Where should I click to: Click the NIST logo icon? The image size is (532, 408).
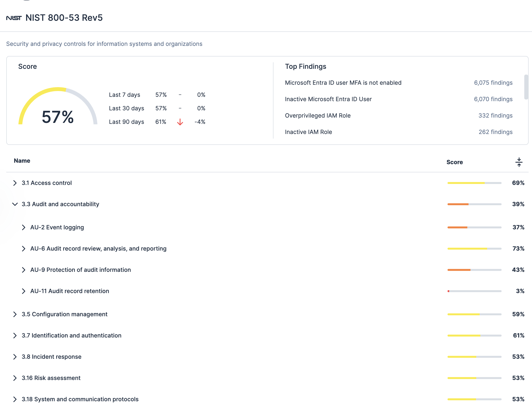coord(14,18)
